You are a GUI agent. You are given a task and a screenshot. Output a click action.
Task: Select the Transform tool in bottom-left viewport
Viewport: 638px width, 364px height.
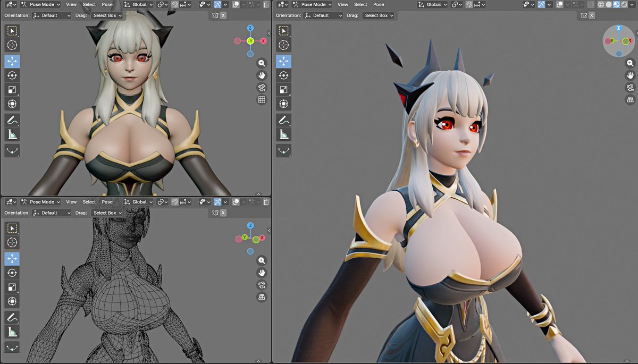point(12,301)
